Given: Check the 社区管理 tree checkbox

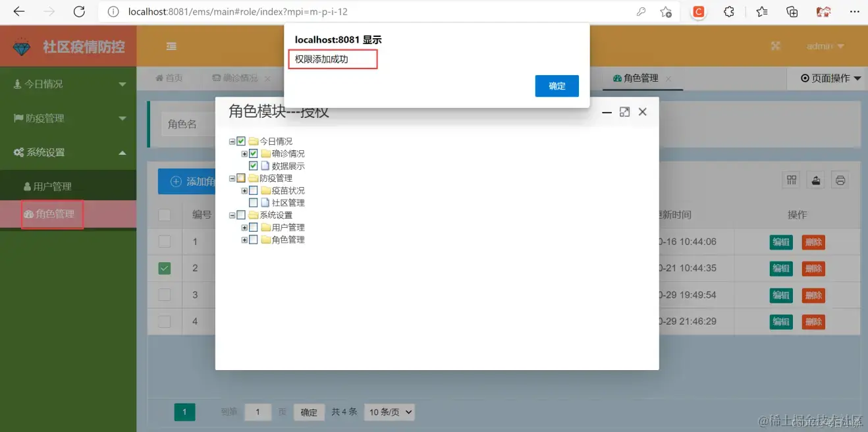Looking at the screenshot, I should click(x=254, y=203).
